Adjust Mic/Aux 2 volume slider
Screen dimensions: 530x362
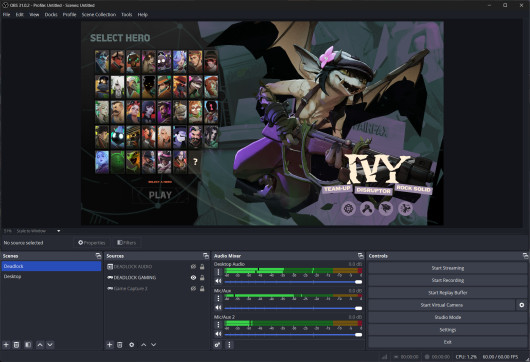click(293, 334)
